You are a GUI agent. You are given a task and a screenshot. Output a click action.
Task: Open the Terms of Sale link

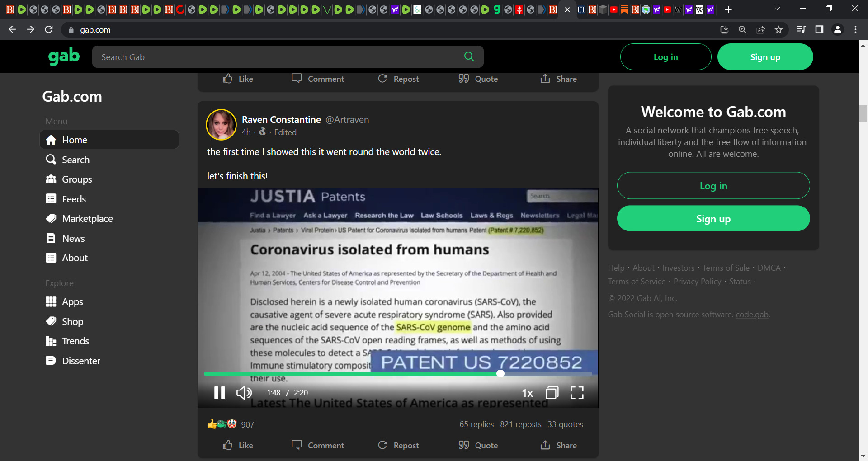[726, 268]
